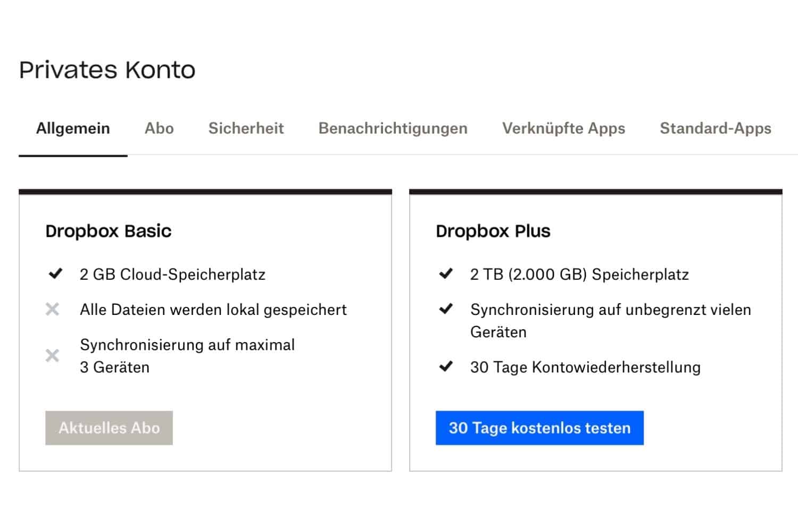Switch to the Allgemein tab

(x=73, y=128)
